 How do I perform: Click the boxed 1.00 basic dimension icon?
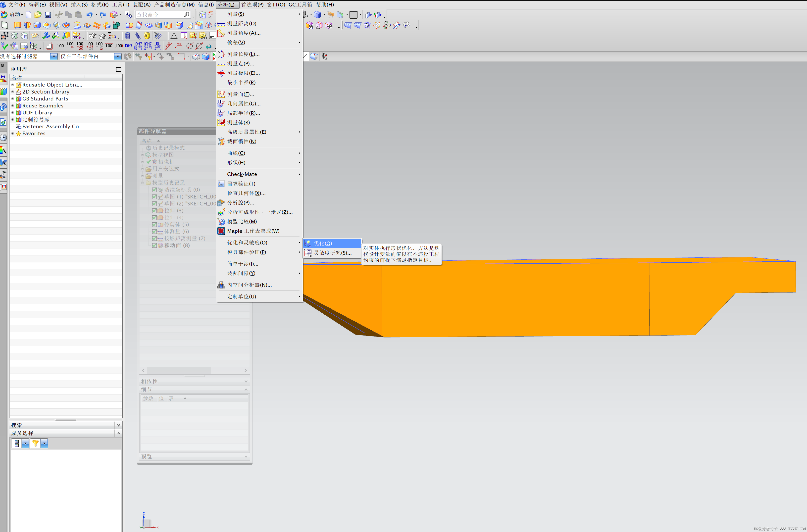pos(109,46)
